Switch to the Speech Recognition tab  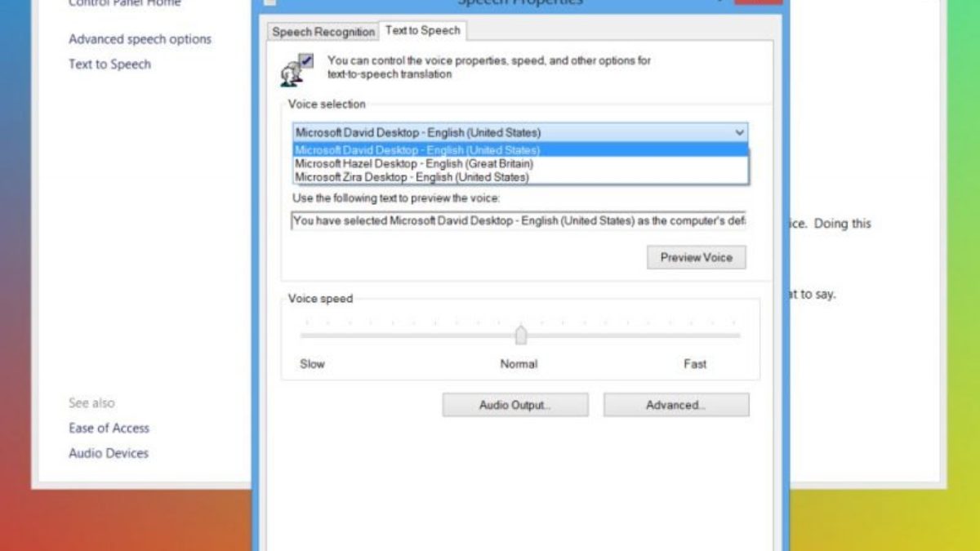pos(323,32)
